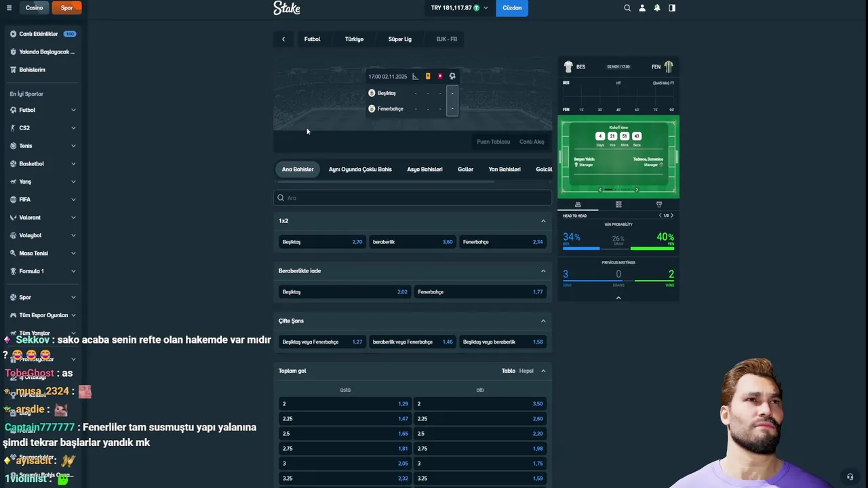Click the Stake logo
This screenshot has width=868, height=488.
[x=287, y=8]
